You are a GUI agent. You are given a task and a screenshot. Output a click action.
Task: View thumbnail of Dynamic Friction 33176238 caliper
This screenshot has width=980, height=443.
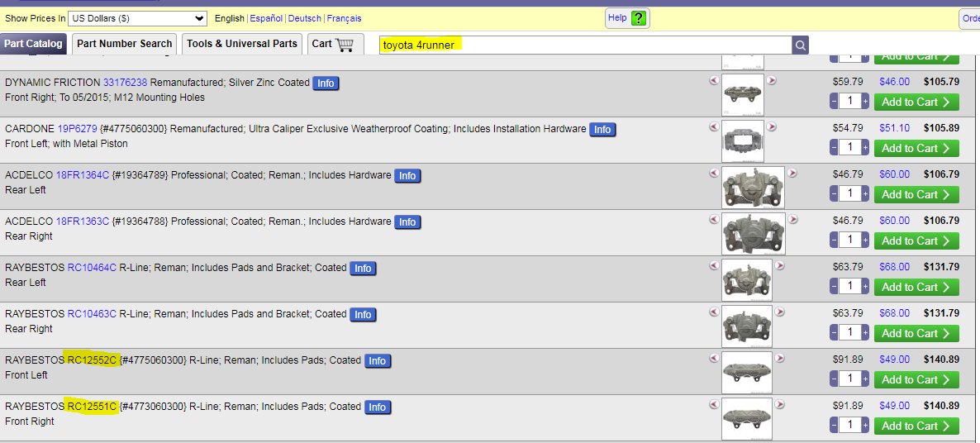(743, 94)
